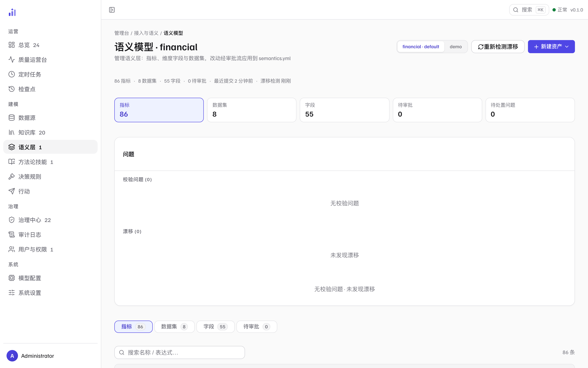Click the 校验问题 (0) heading
Image resolution: width=588 pixels, height=368 pixels.
pyautogui.click(x=137, y=179)
